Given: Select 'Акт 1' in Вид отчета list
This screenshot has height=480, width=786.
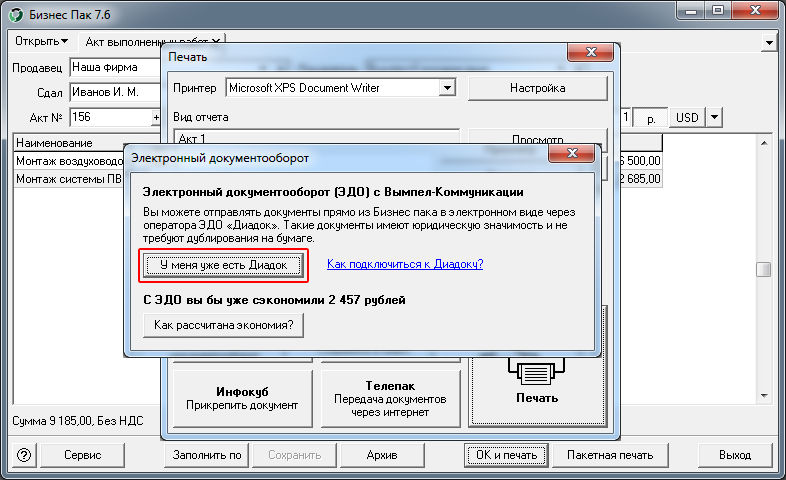Looking at the screenshot, I should tap(316, 138).
